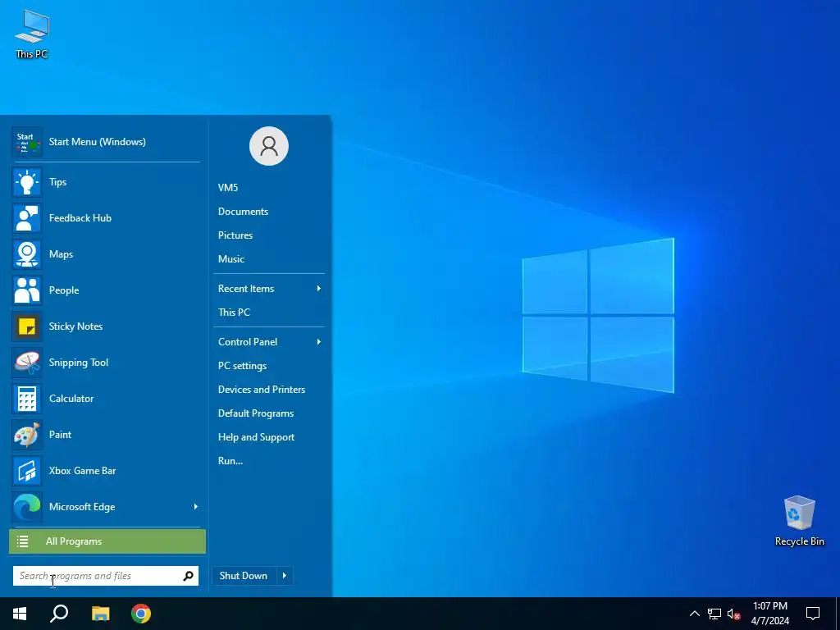Open the Shut Down options arrow

(x=285, y=576)
